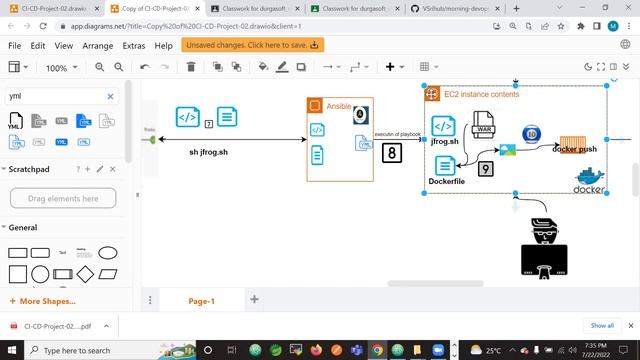Click the Zoom In magnifier icon
The image size is (640, 360).
[100, 67]
